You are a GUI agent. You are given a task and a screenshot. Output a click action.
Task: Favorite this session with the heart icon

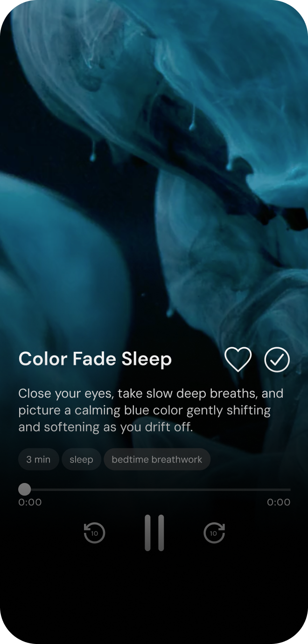(x=238, y=359)
